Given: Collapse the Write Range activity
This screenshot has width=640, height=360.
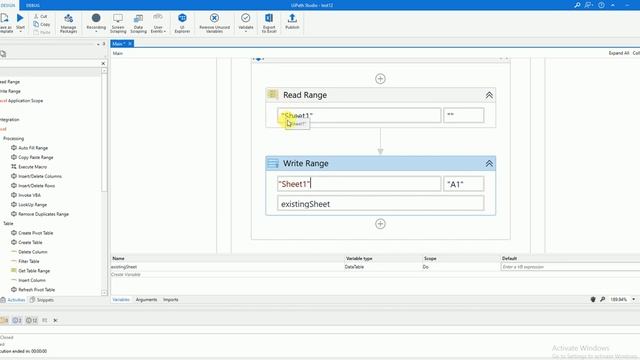Looking at the screenshot, I should [489, 164].
